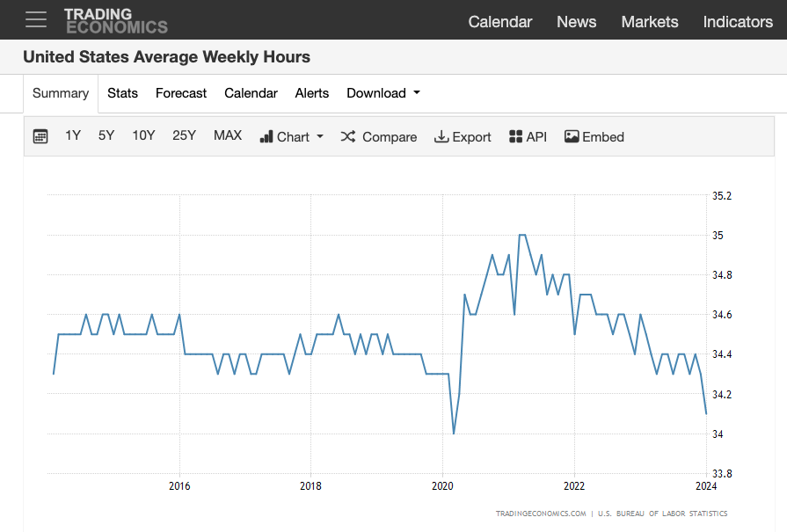Open the API grid icon
787x532 pixels.
coord(516,136)
